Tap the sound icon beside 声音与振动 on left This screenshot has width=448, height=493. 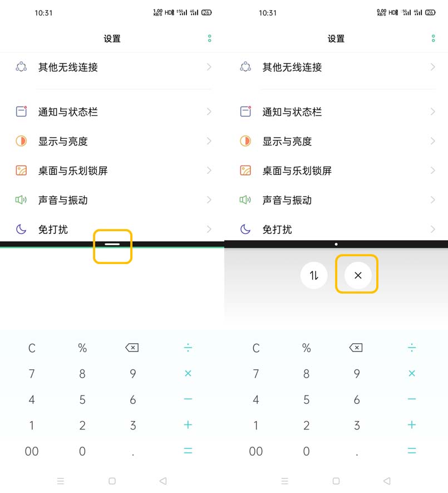click(21, 199)
